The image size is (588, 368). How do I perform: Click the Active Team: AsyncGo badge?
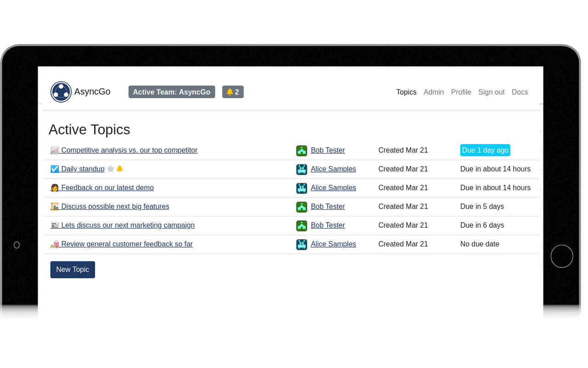[172, 92]
